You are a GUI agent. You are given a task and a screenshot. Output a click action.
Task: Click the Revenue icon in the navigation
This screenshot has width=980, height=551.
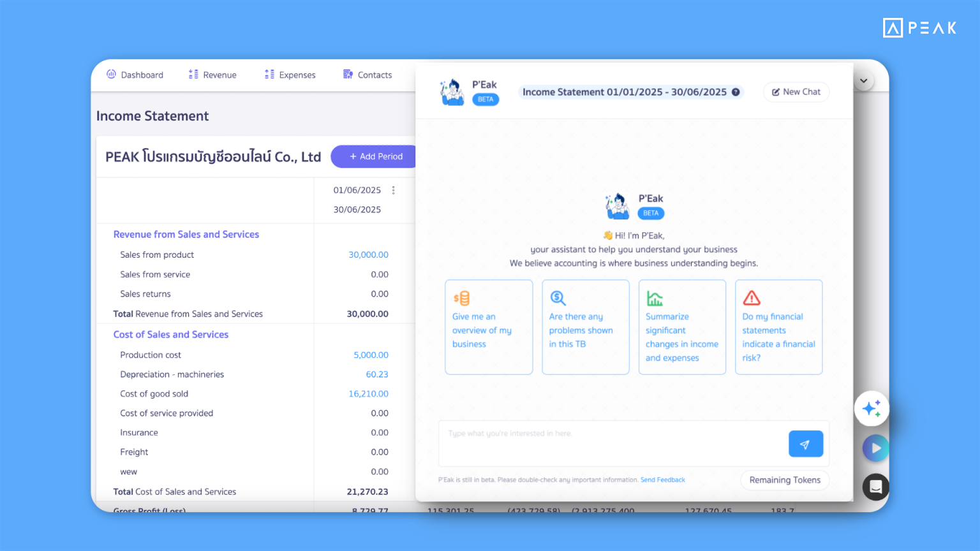click(193, 74)
